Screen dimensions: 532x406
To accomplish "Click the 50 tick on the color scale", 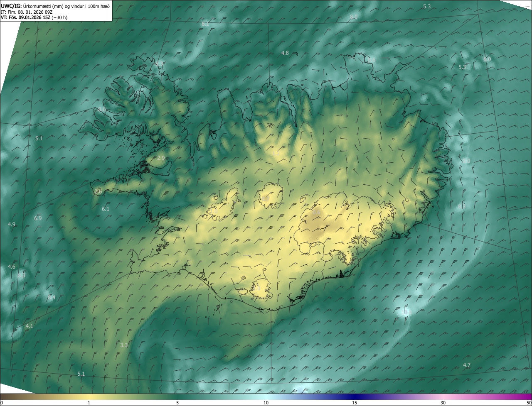I will click(x=529, y=403).
